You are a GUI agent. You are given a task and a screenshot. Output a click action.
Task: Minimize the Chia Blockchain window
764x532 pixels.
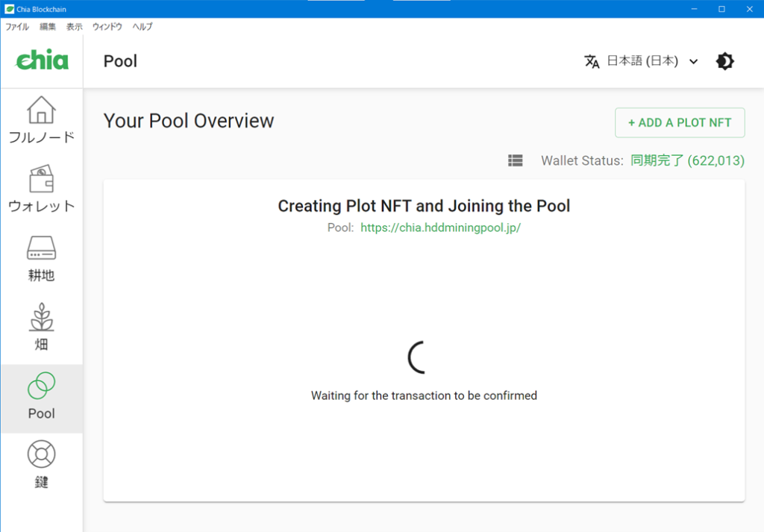tap(694, 9)
